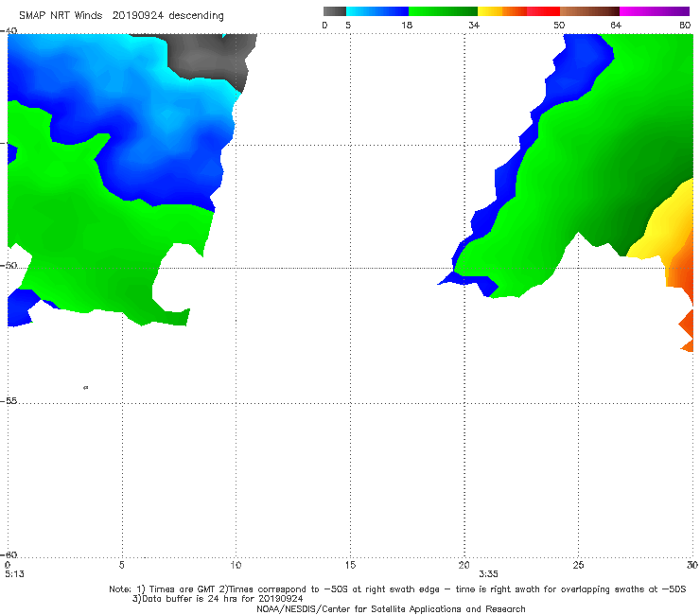
Task: Click the '10' longitude axis label
Action: tap(236, 566)
